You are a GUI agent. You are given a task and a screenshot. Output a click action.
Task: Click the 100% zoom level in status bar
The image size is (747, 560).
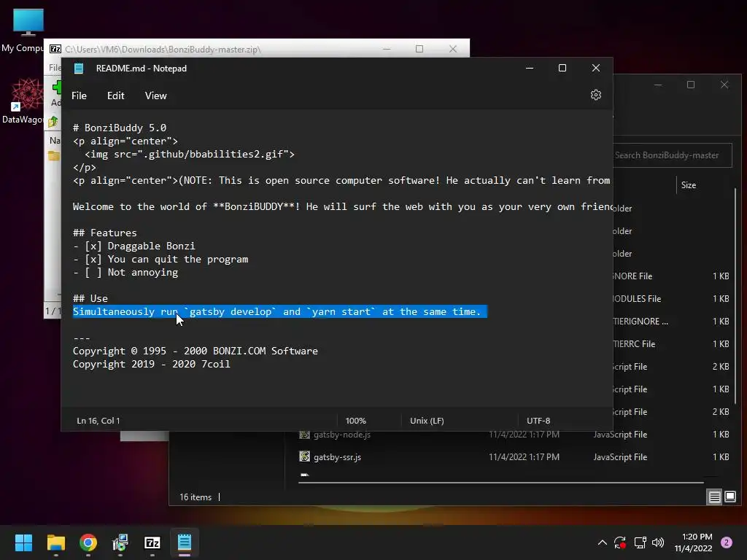pyautogui.click(x=355, y=421)
